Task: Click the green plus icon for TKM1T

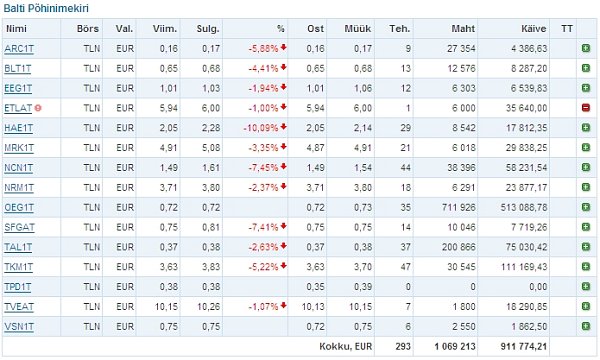Action: tap(585, 267)
